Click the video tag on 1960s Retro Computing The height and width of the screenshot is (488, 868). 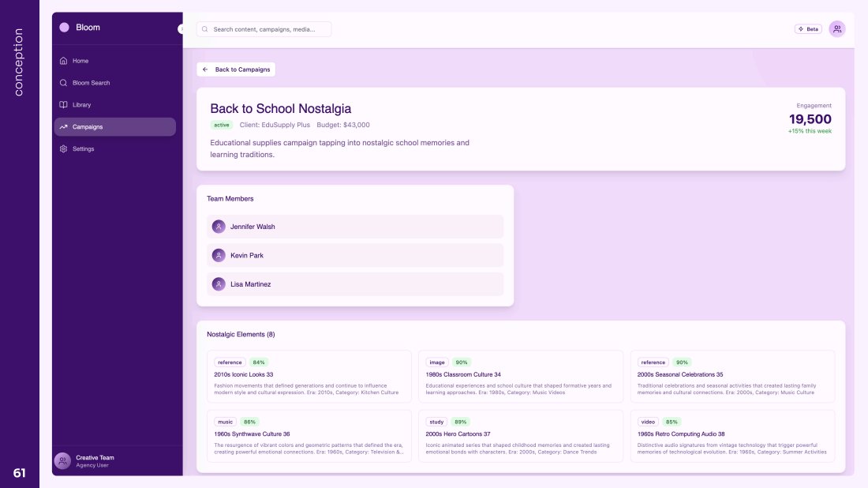(x=648, y=422)
